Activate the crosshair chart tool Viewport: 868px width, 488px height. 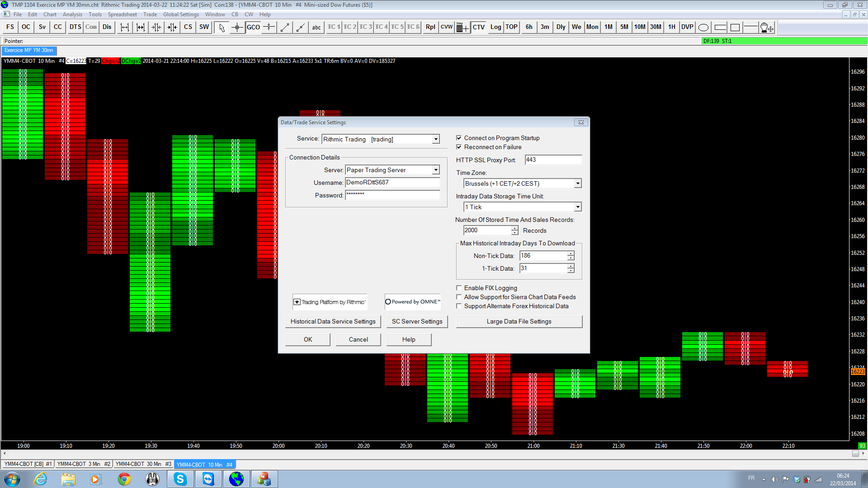237,27
